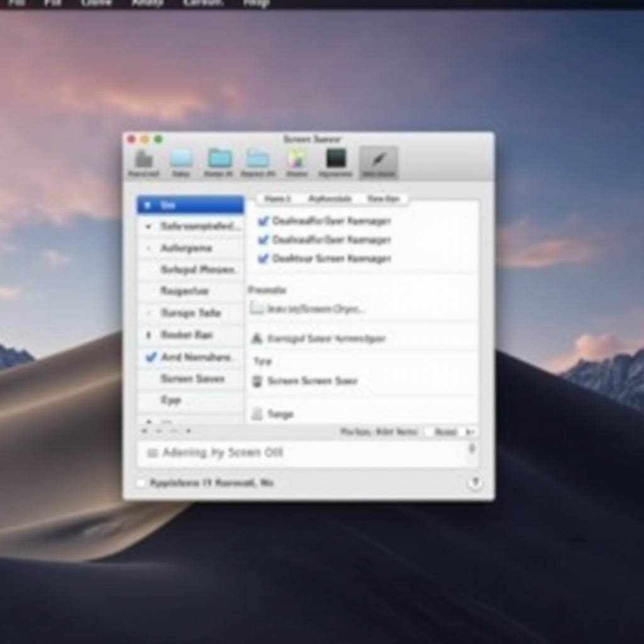Click the text field below the sidebar list

coord(302,453)
